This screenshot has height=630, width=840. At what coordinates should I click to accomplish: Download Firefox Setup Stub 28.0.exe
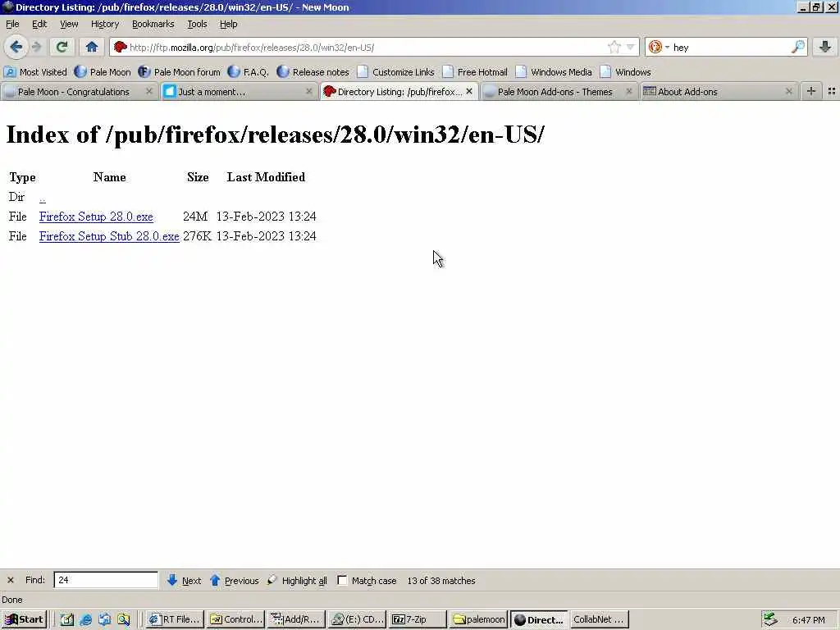(109, 236)
